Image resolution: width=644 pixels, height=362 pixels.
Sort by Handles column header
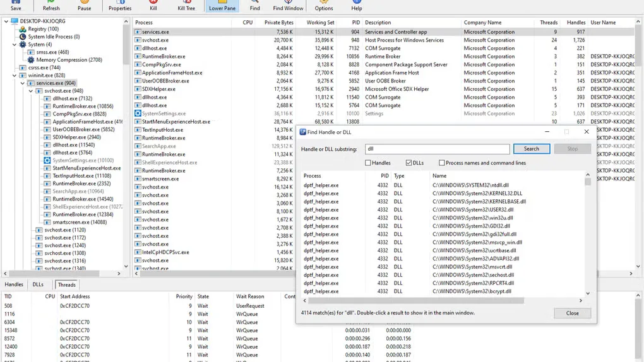point(576,23)
